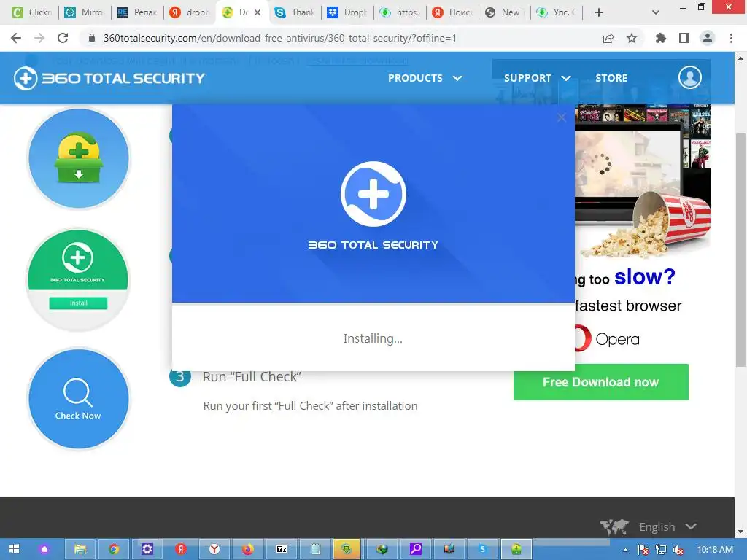Open the browser extensions puzzle icon
The width and height of the screenshot is (747, 560).
[x=661, y=38]
